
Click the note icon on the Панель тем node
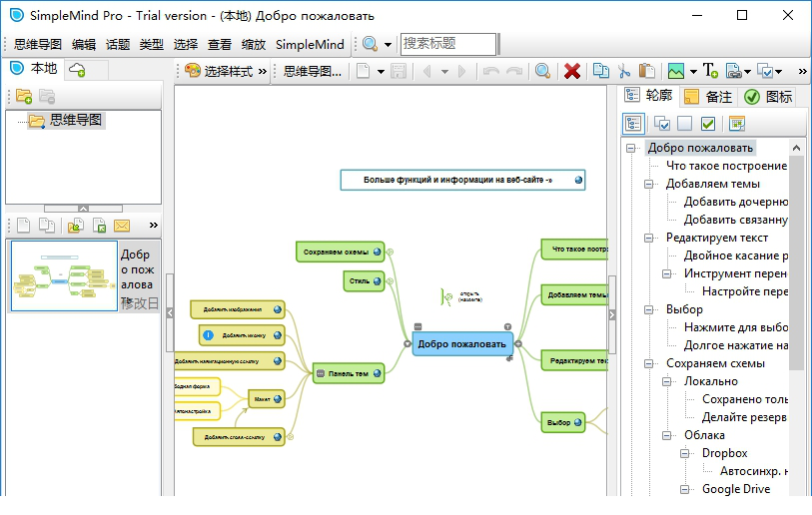[320, 373]
